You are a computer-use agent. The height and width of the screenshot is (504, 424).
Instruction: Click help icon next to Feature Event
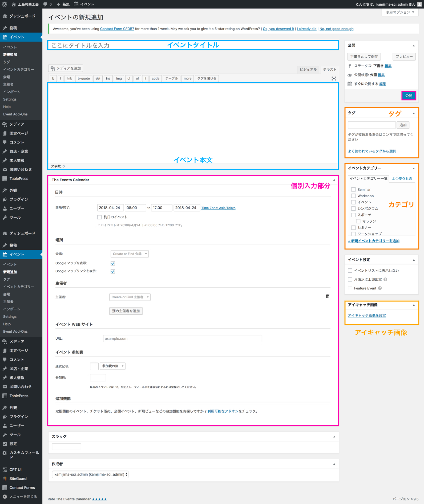pos(380,288)
